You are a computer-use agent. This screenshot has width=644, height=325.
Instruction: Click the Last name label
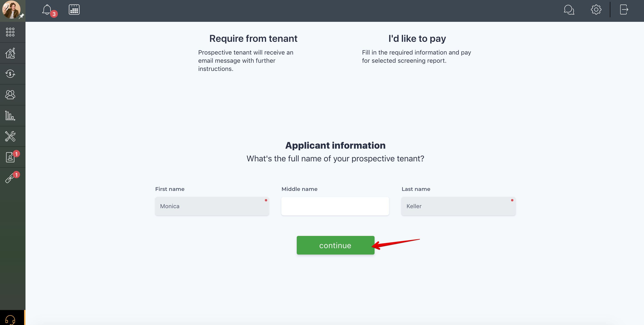pyautogui.click(x=416, y=189)
